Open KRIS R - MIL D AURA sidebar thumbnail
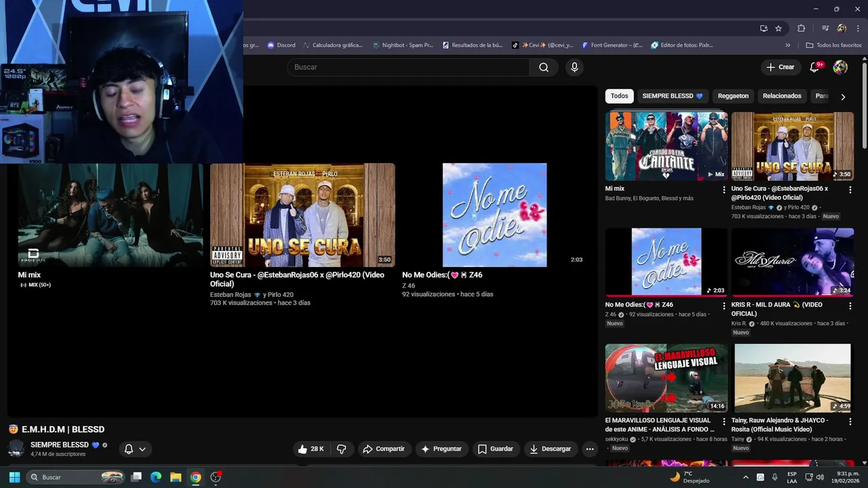The height and width of the screenshot is (488, 868). (x=792, y=262)
